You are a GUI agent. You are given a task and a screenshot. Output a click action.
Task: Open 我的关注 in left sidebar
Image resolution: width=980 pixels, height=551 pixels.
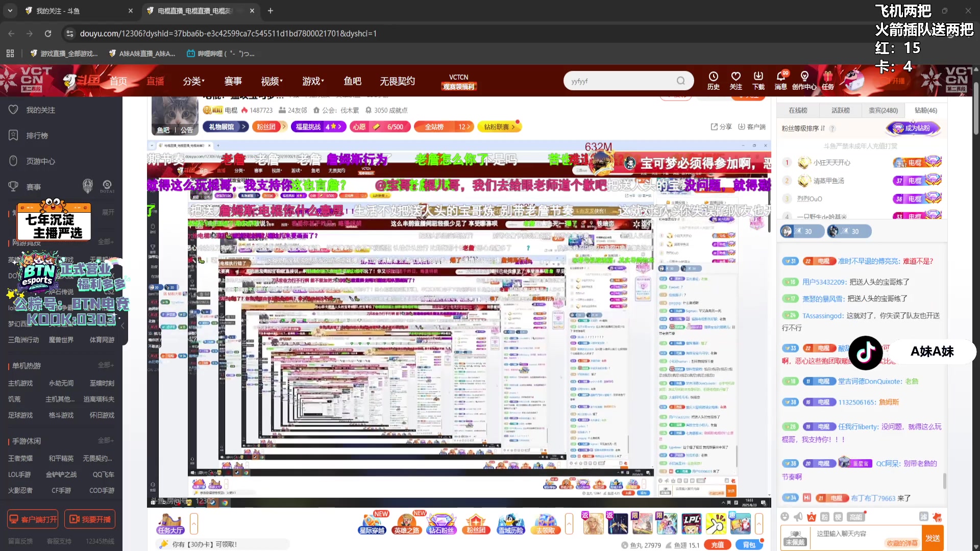40,110
